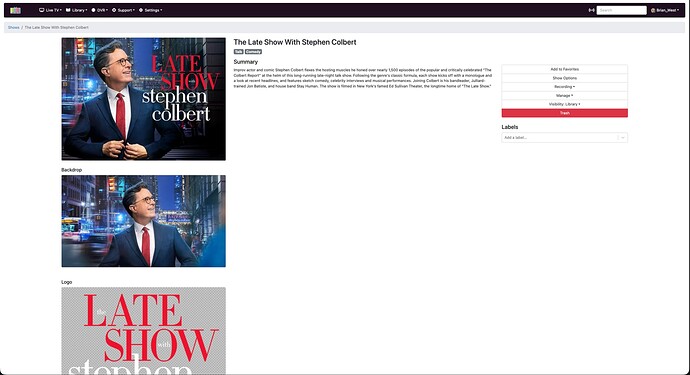Click the Channels logo in the navbar
This screenshot has width=690, height=375.
click(15, 10)
